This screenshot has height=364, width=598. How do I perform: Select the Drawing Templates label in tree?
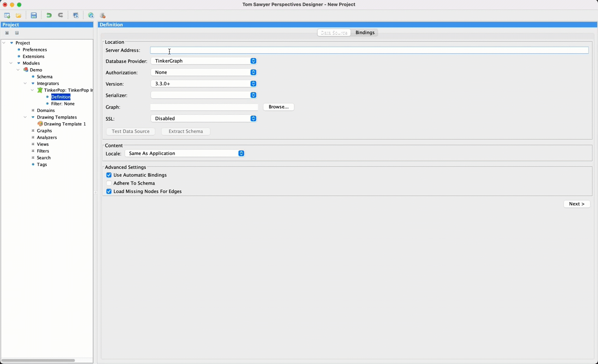click(57, 118)
